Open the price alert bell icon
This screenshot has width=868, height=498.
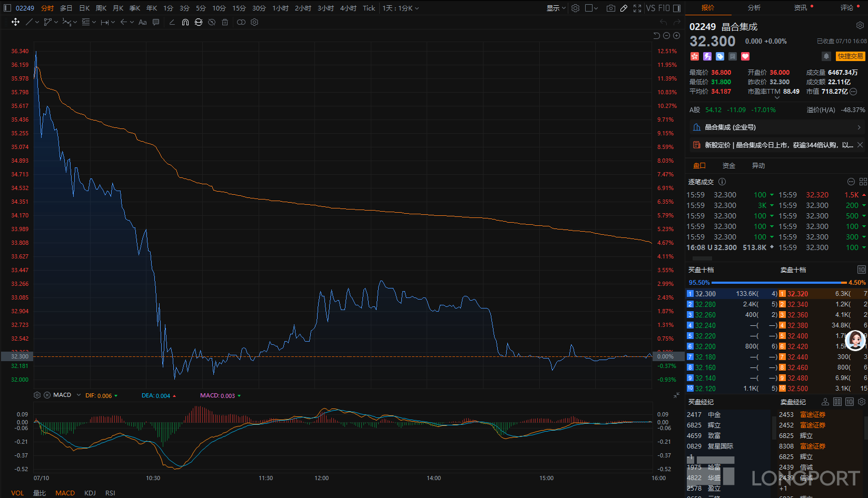pos(826,56)
